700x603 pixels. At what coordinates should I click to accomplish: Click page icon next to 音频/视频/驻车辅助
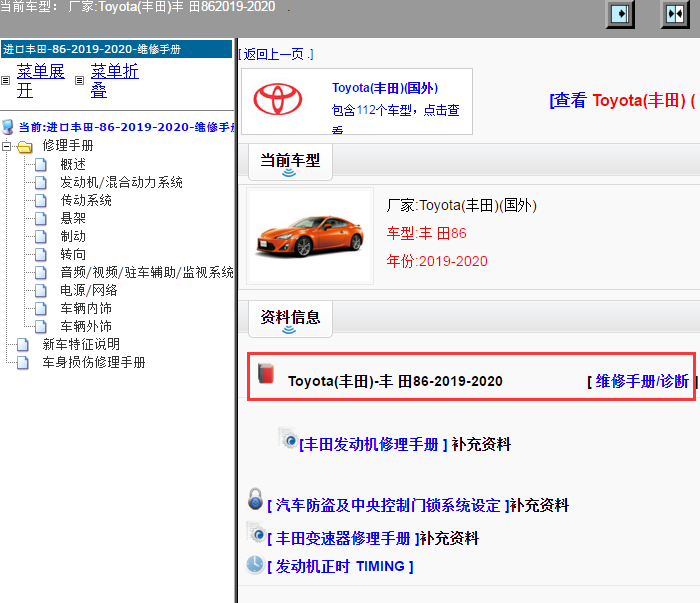[x=41, y=272]
